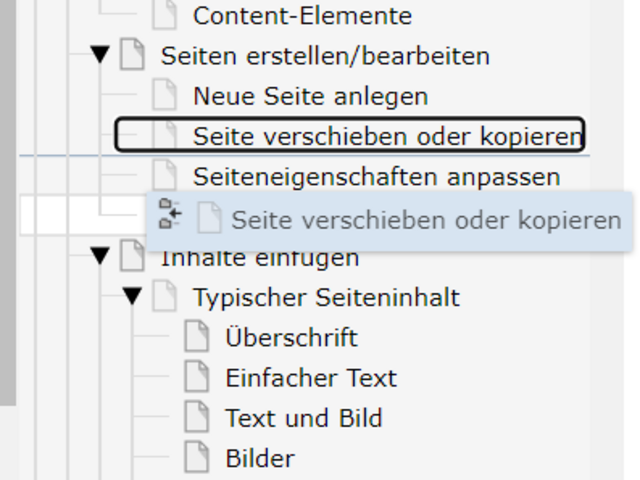Collapse the Seiten erstellen/bearbeiten branch arrow
This screenshot has width=640, height=480.
(x=100, y=56)
